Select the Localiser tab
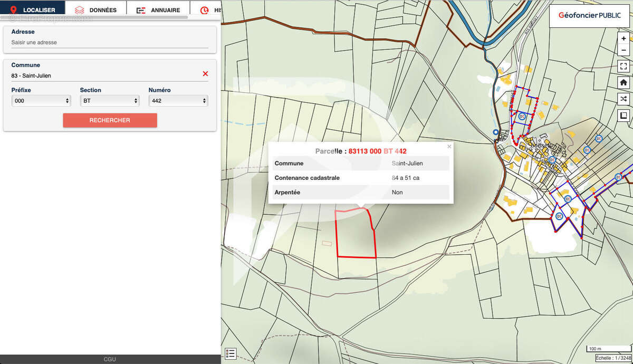This screenshot has height=364, width=633. tap(33, 10)
